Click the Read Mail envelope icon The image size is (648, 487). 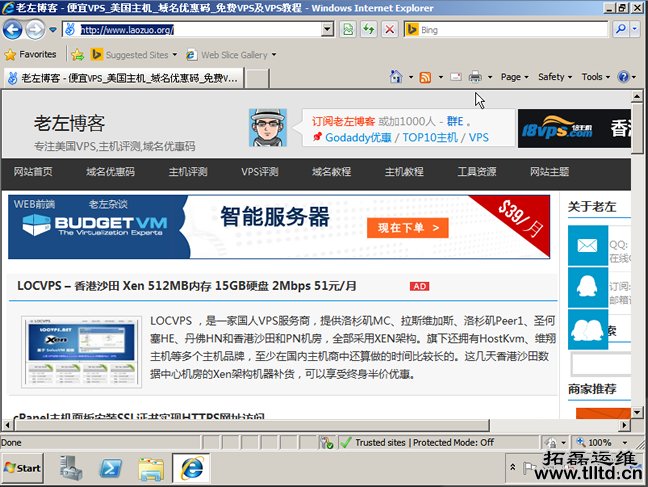pos(456,77)
